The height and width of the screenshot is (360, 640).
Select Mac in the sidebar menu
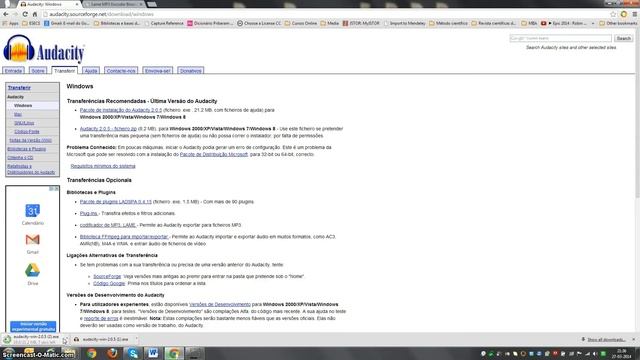coord(18,114)
